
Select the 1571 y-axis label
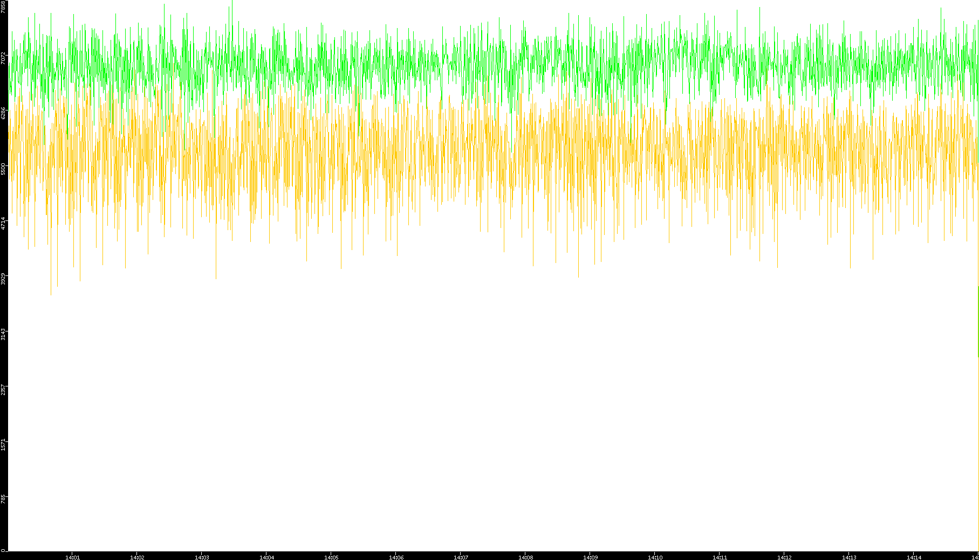[4, 444]
